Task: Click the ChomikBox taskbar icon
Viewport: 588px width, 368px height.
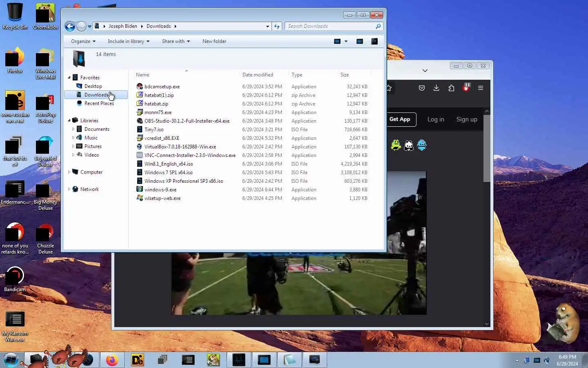Action: coord(213,360)
